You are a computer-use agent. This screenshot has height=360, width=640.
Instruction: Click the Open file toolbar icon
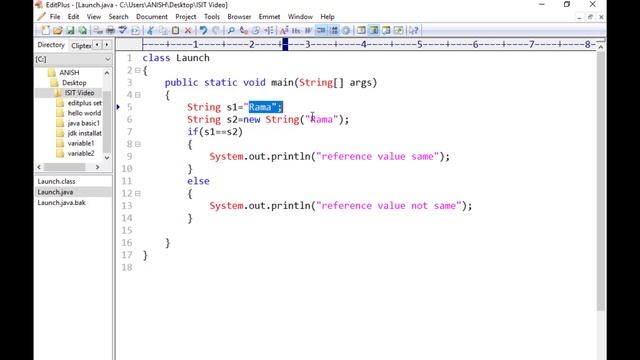tap(58, 30)
